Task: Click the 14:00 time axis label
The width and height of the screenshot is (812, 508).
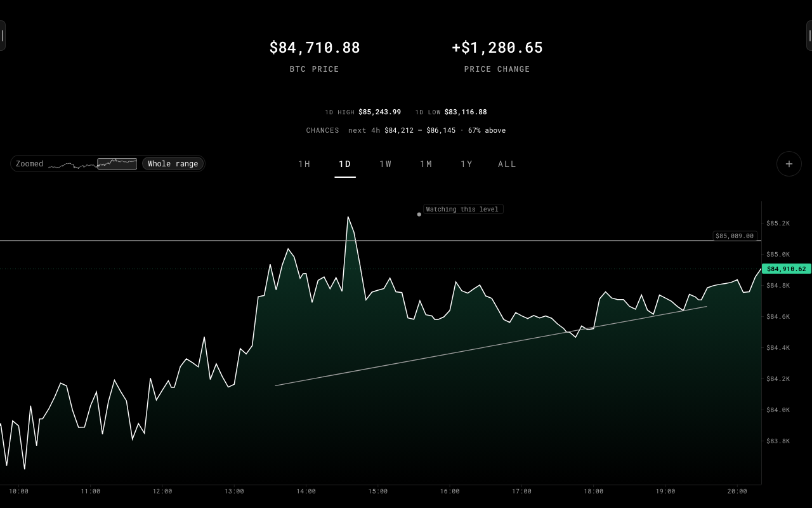Action: point(306,491)
